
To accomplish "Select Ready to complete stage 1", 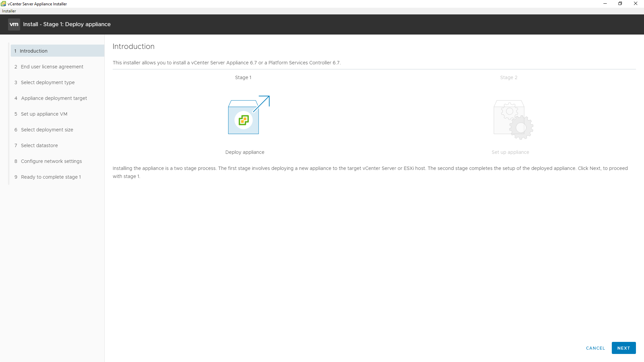I will click(51, 177).
